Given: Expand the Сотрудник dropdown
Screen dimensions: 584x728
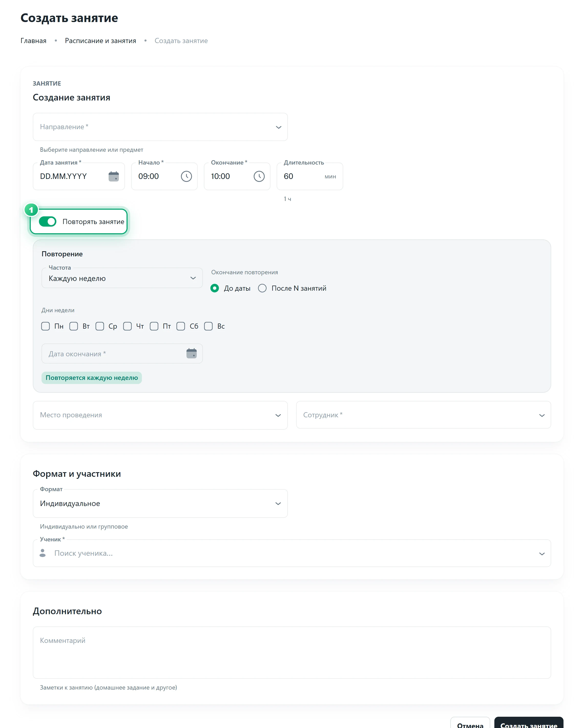Looking at the screenshot, I should 423,415.
